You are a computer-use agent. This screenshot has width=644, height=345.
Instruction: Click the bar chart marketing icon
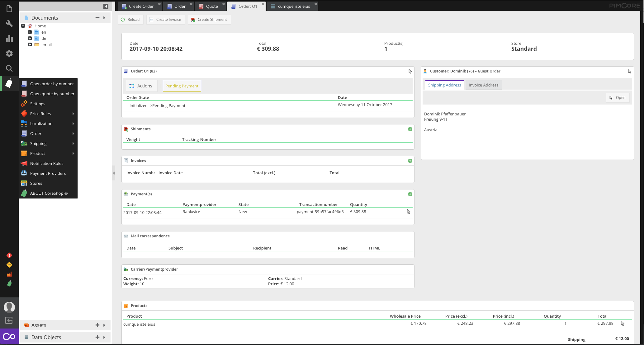[9, 39]
